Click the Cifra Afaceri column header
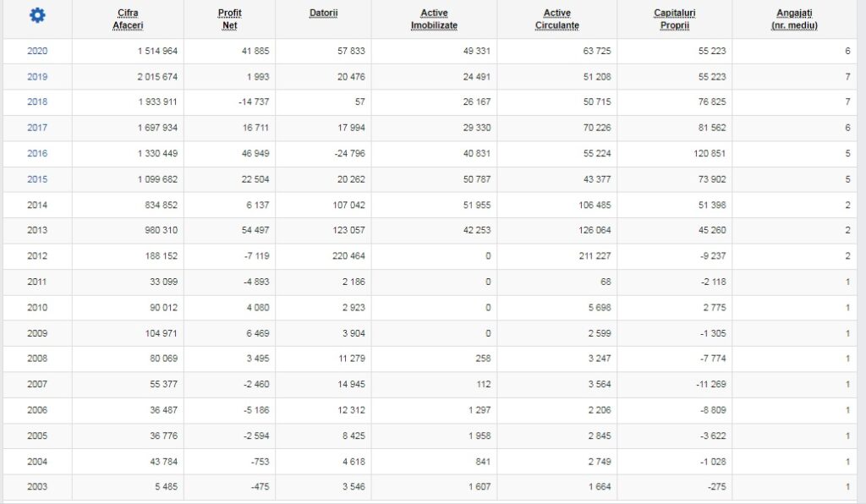Viewport: 866px width, 504px height. tap(128, 19)
